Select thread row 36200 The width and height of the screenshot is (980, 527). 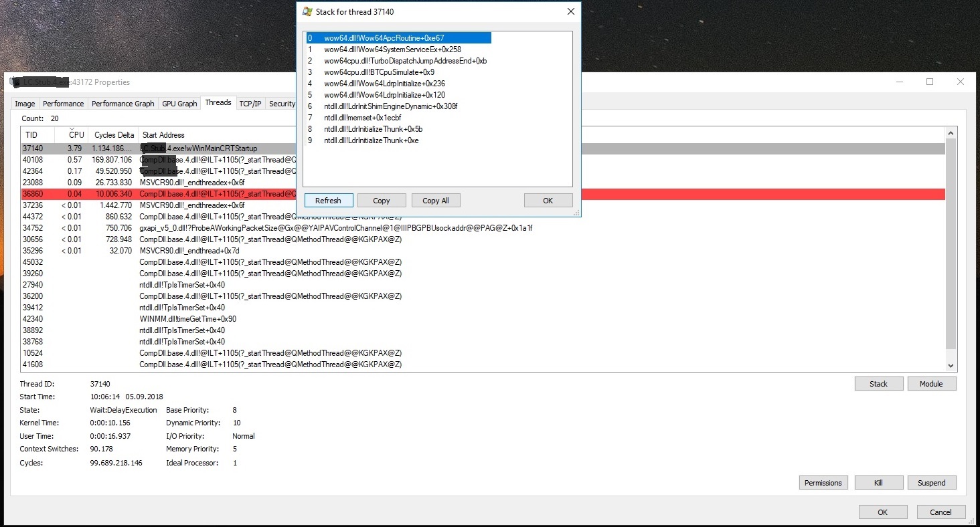pos(483,296)
